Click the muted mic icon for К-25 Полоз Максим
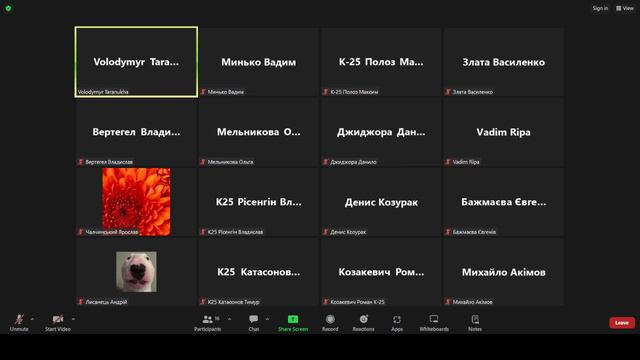 [325, 92]
